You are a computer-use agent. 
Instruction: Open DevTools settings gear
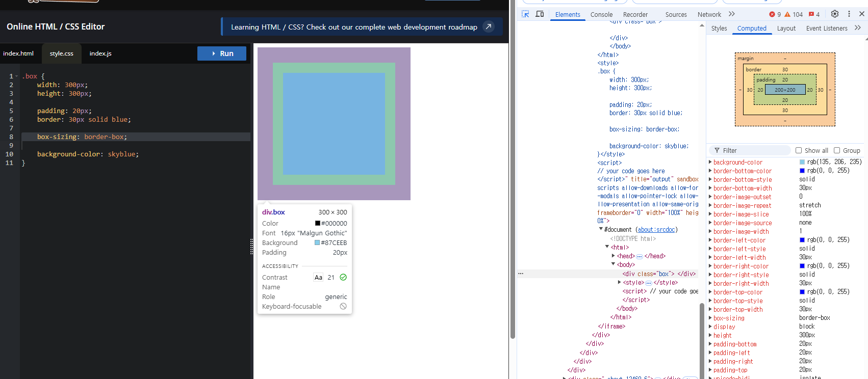click(x=835, y=14)
